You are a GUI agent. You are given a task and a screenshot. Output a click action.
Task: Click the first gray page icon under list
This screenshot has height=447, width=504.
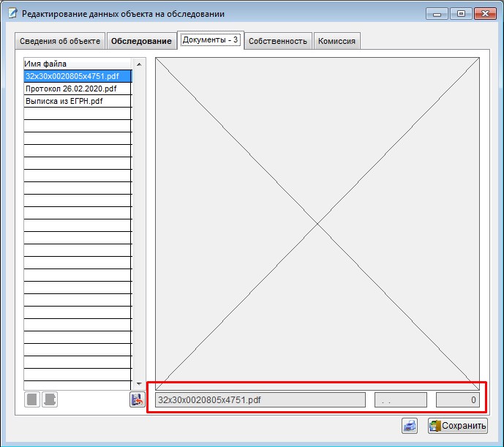[32, 399]
